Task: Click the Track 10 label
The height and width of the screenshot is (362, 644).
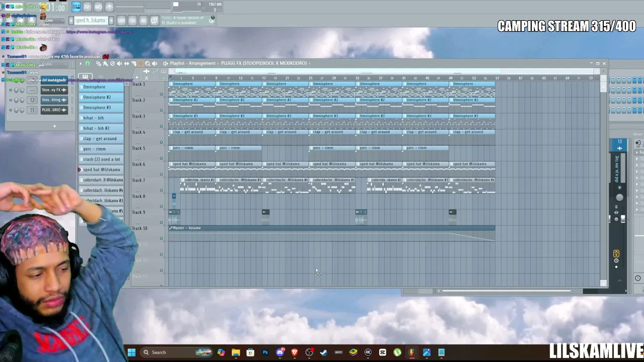Action: (140, 228)
